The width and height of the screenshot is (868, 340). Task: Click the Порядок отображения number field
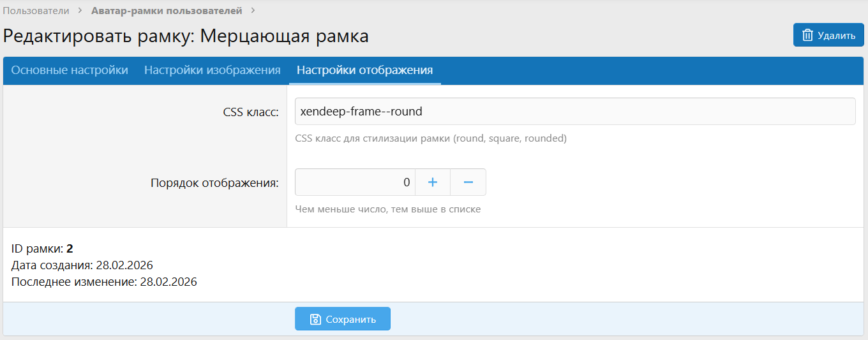[355, 182]
